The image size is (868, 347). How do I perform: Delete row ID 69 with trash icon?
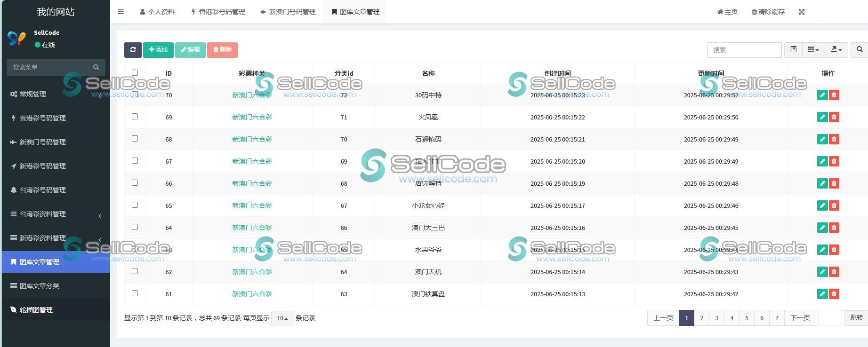point(834,117)
